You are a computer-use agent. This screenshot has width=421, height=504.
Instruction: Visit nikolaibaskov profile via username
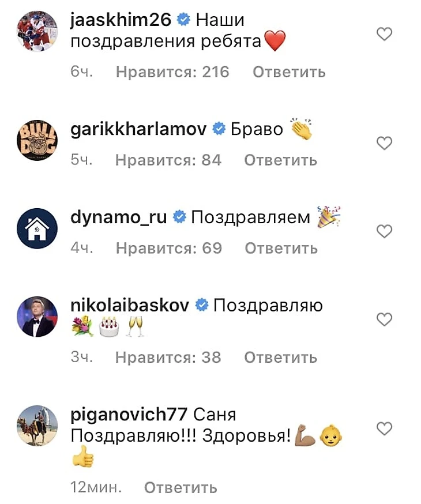130,305
